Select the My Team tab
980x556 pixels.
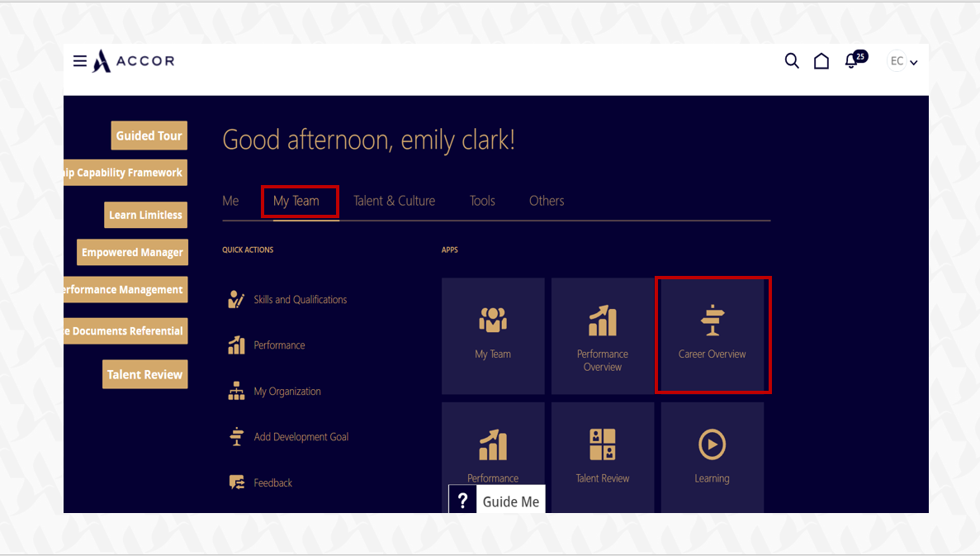296,201
